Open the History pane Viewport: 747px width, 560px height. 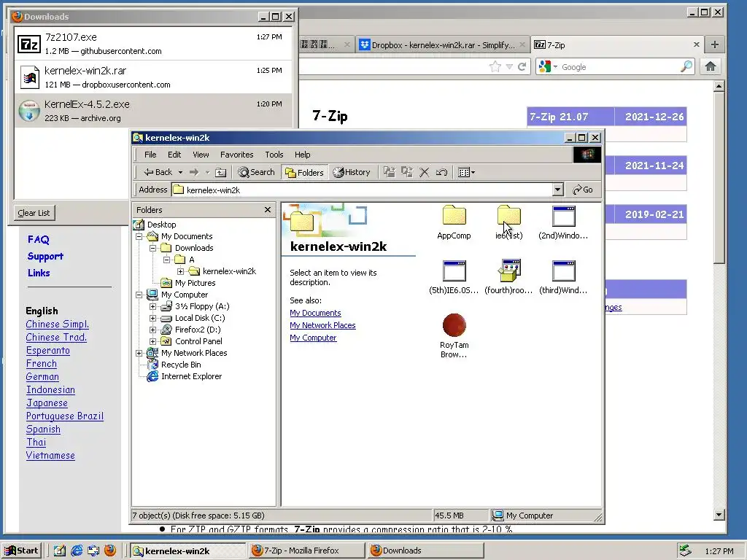(351, 172)
